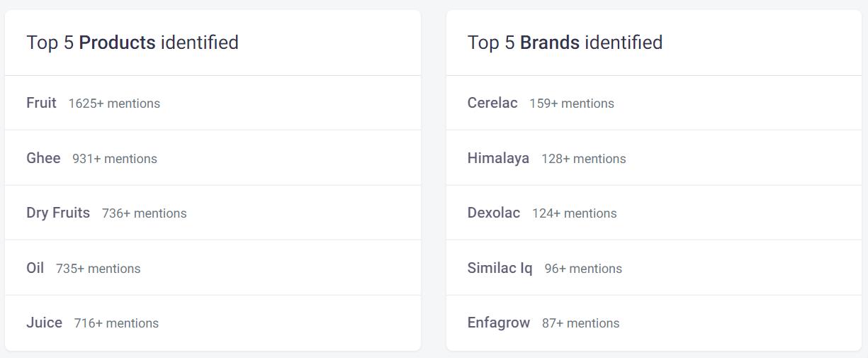The width and height of the screenshot is (868, 358).
Task: Click the 159+ mentions for Cerelac
Action: (x=572, y=104)
